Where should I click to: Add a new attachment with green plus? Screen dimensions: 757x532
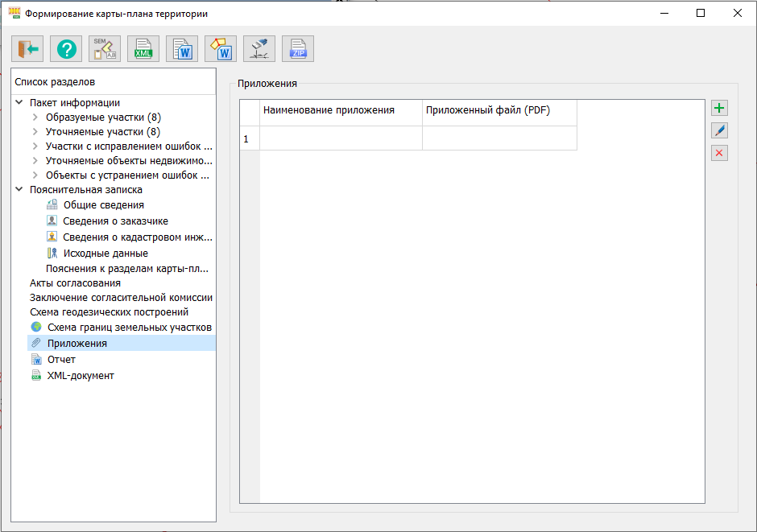click(719, 108)
